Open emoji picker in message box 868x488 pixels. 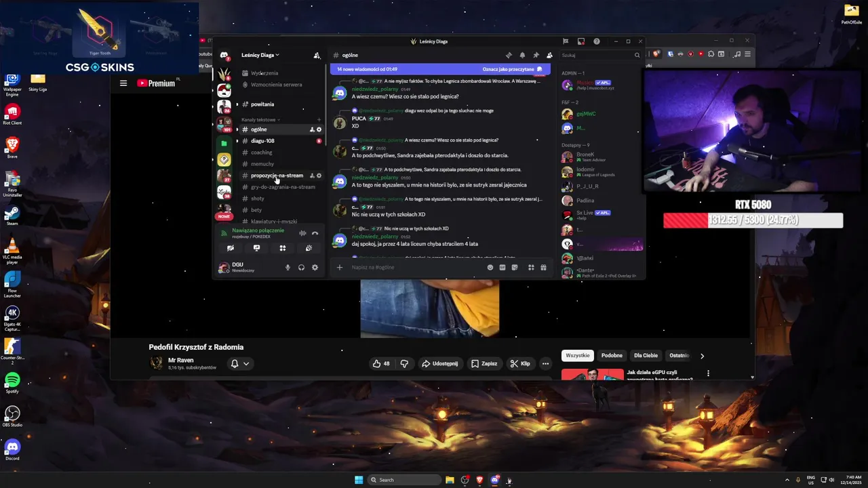[x=490, y=267]
